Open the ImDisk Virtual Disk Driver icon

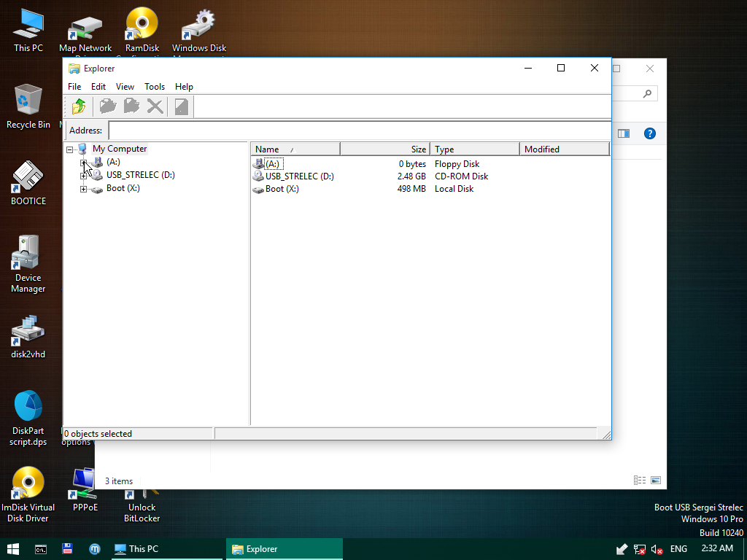tap(28, 494)
